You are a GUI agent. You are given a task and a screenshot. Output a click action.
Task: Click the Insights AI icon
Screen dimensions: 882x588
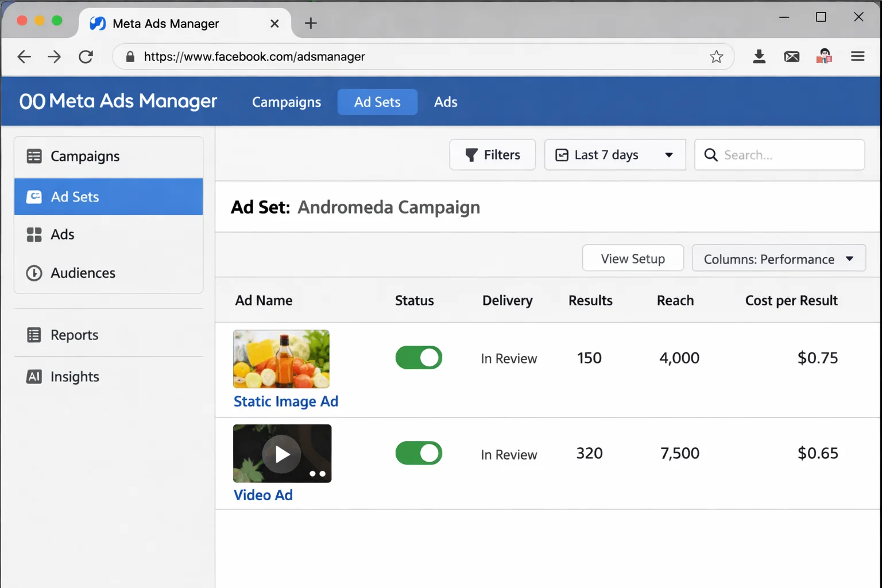(x=34, y=377)
